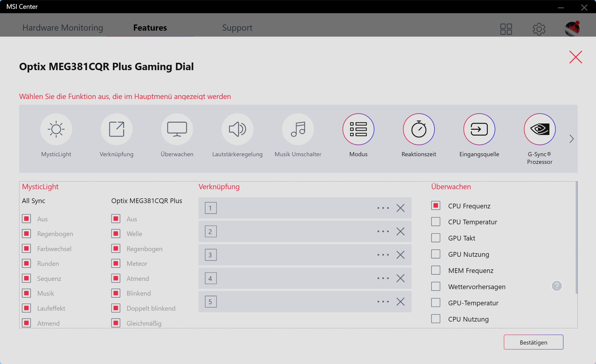Screen dimensions: 596x364
Task: Uncheck Optix Doppelt blinkend checkbox
Action: click(x=116, y=308)
